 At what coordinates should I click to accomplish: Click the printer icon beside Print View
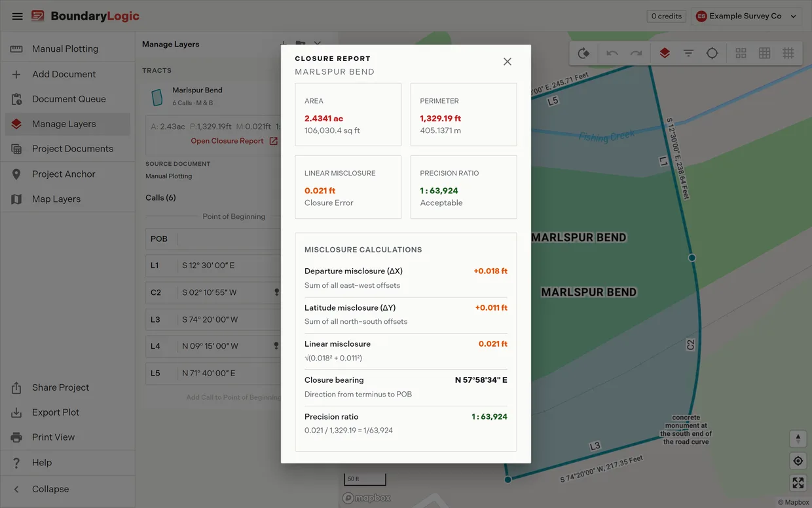point(16,437)
